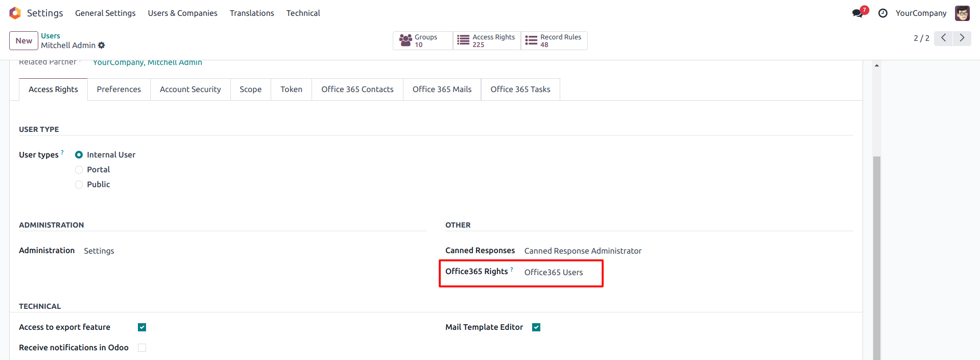Open Record Rules list icon button

tap(531, 40)
